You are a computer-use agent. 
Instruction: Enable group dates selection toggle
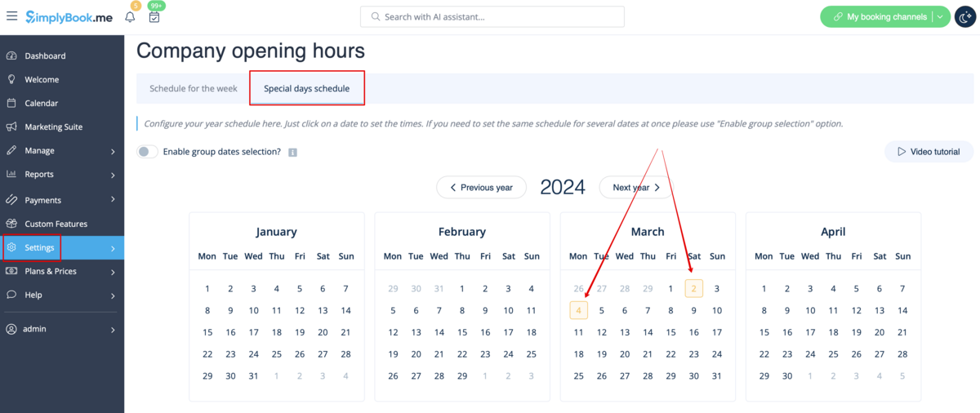[147, 152]
